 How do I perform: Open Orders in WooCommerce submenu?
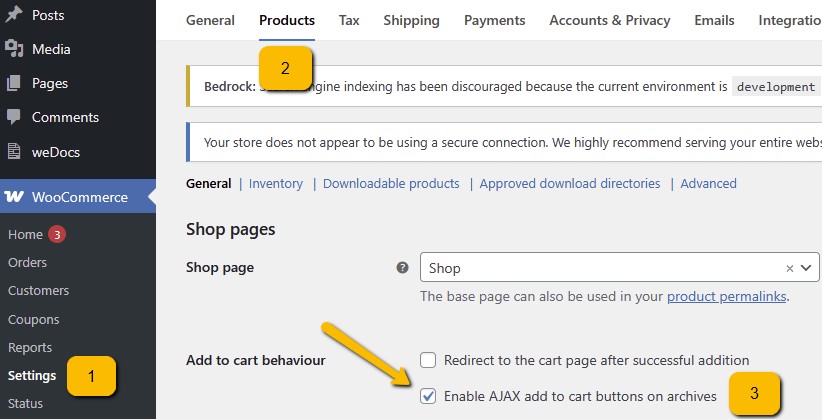click(27, 262)
